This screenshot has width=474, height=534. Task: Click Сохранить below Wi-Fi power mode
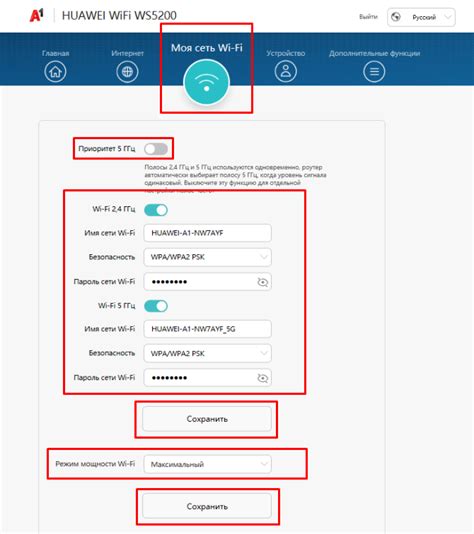point(207,506)
